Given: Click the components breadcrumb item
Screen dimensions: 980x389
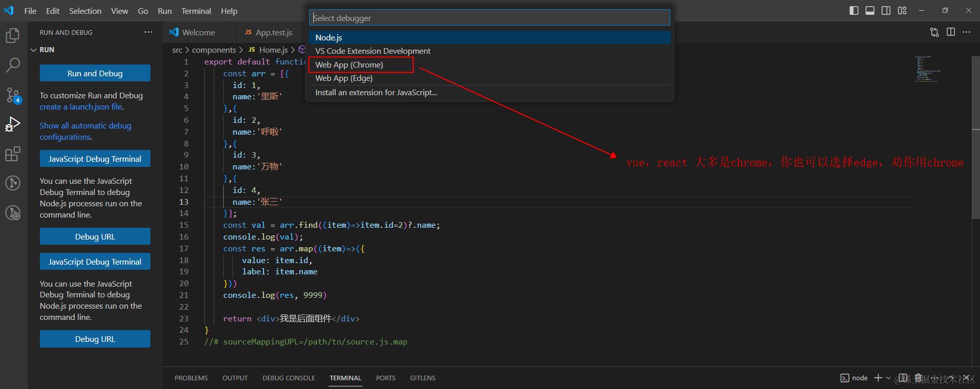Looking at the screenshot, I should (214, 50).
